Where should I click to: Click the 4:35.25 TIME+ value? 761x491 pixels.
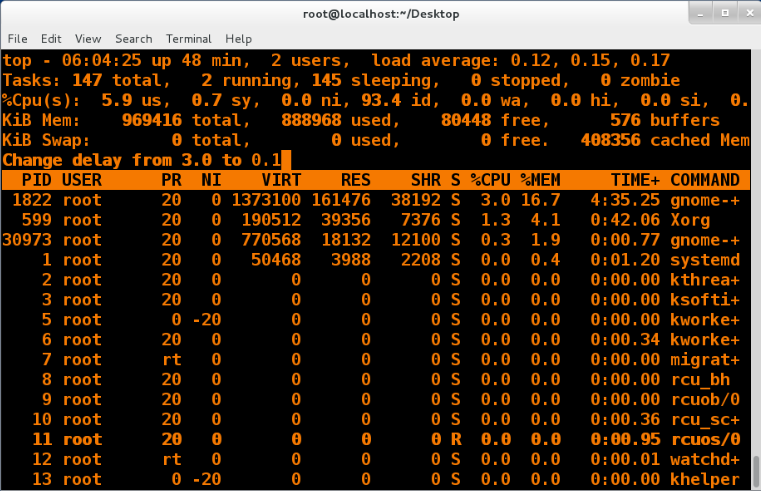[625, 200]
